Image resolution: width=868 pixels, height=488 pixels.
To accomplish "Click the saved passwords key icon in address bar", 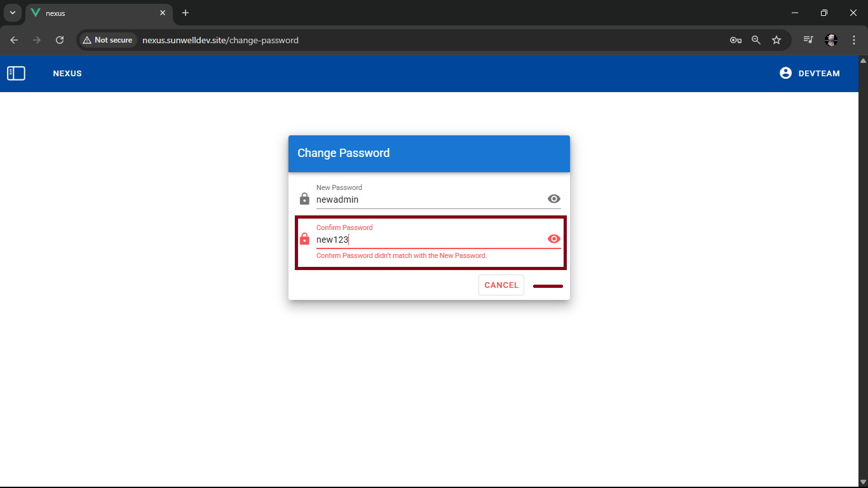I will coord(735,39).
